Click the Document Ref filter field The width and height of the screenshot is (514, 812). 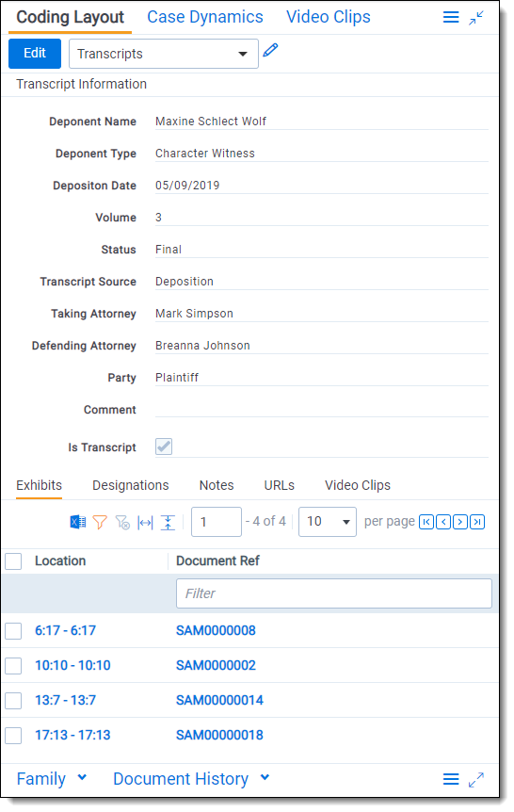tap(334, 593)
